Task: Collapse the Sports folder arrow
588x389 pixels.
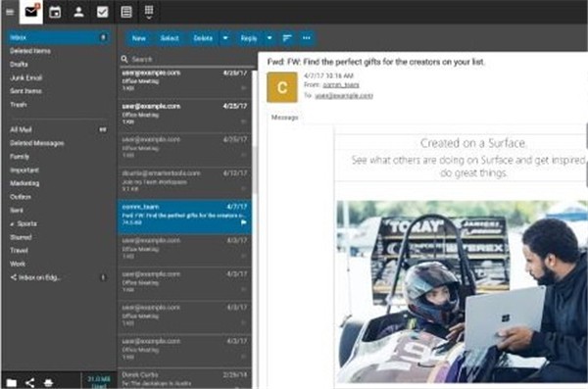Action: tap(12, 224)
